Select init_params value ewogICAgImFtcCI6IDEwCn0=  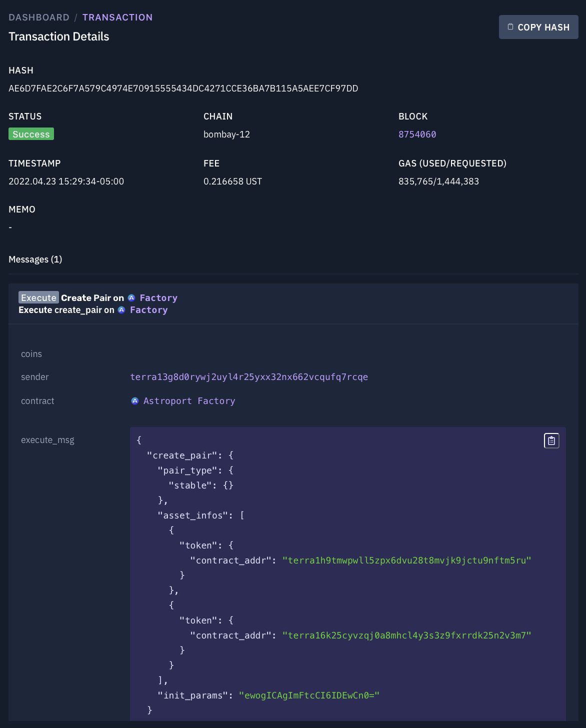click(309, 695)
